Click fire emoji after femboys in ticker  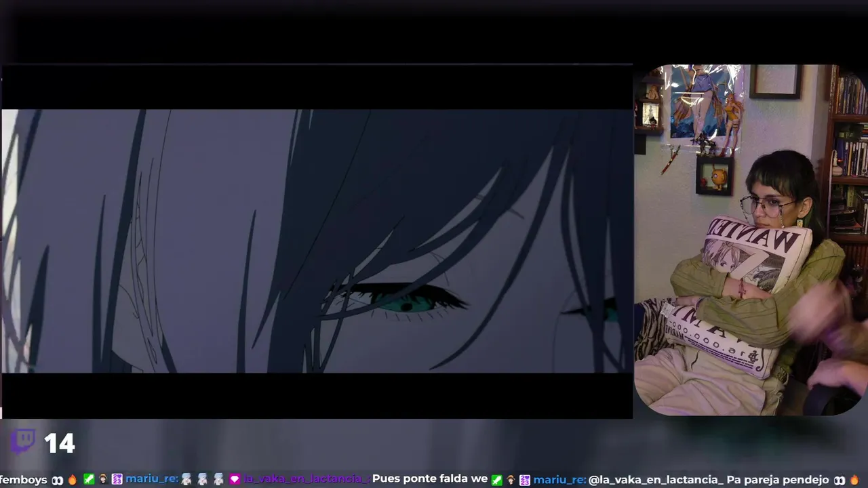point(73,479)
